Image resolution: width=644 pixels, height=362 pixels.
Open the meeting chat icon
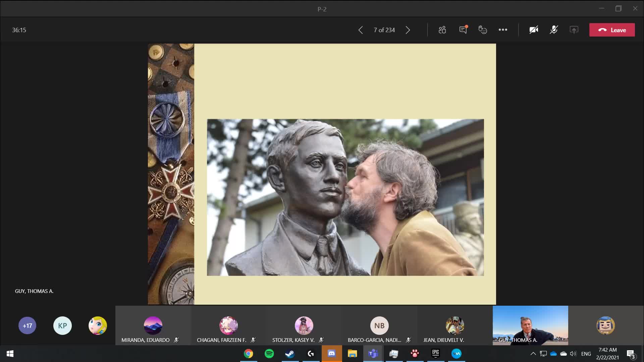pos(463,30)
